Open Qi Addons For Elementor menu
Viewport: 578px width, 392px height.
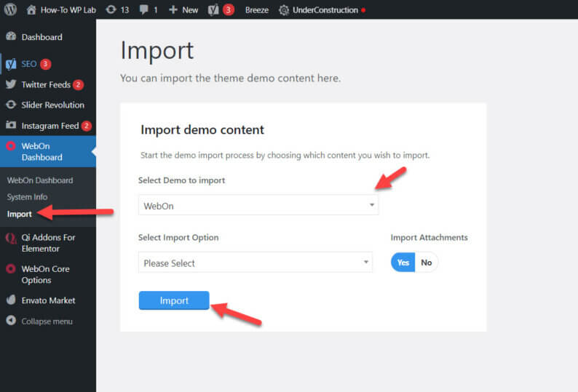click(48, 243)
